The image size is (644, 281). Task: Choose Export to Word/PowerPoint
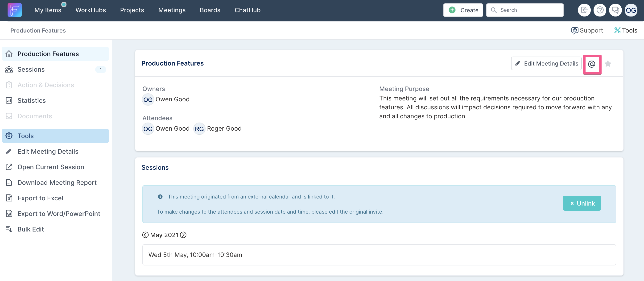[55, 214]
